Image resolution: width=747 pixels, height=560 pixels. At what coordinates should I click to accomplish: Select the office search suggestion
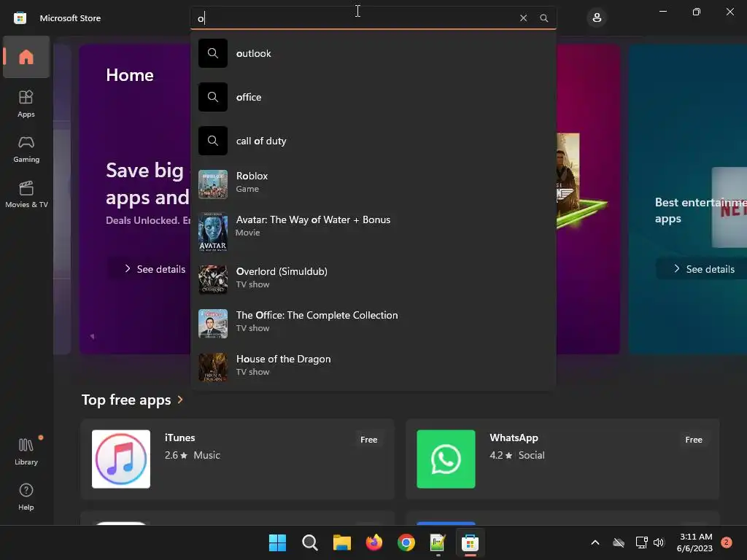373,97
